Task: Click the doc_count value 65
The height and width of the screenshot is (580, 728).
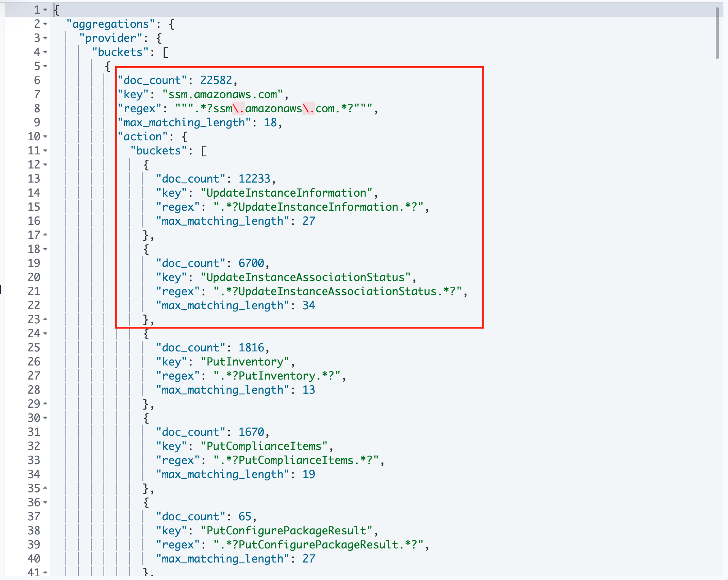Action: (x=245, y=516)
